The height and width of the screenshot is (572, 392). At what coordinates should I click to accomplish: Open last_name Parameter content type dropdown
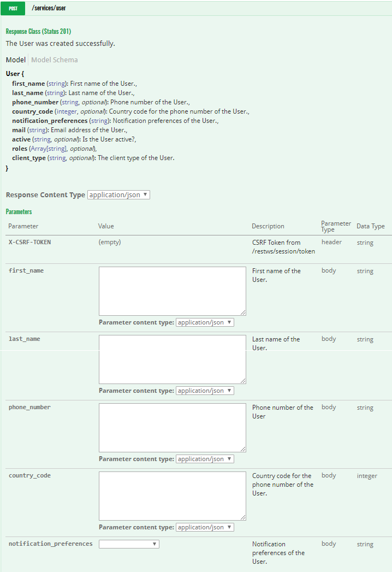pyautogui.click(x=205, y=391)
